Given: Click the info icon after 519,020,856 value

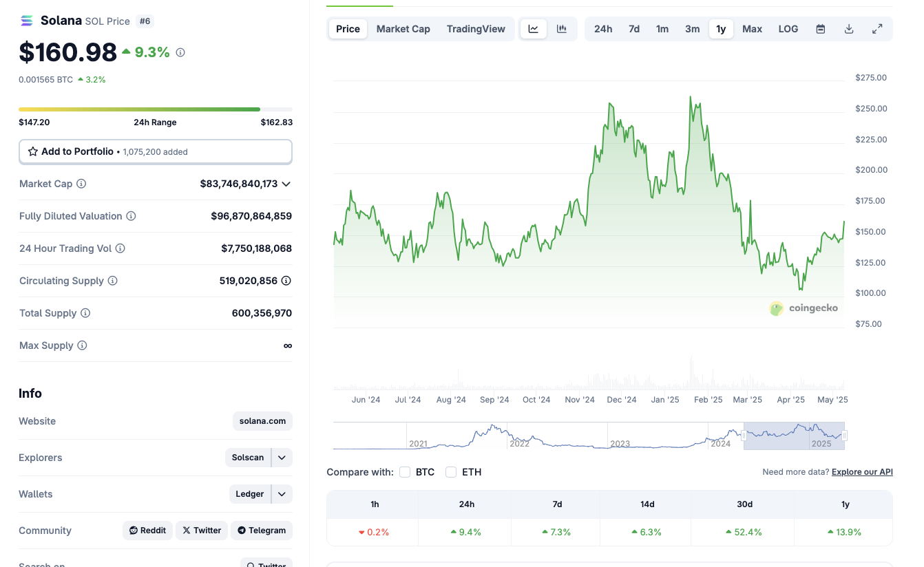Looking at the screenshot, I should (x=286, y=281).
